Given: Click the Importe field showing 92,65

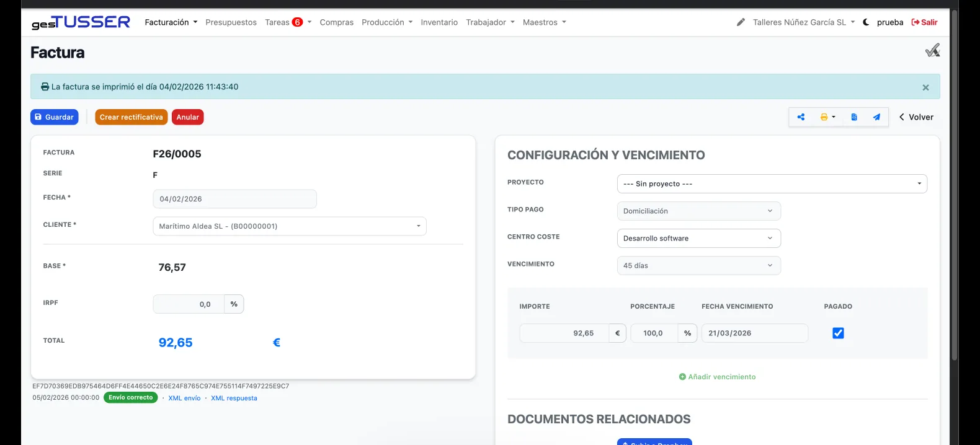Looking at the screenshot, I should tap(564, 333).
